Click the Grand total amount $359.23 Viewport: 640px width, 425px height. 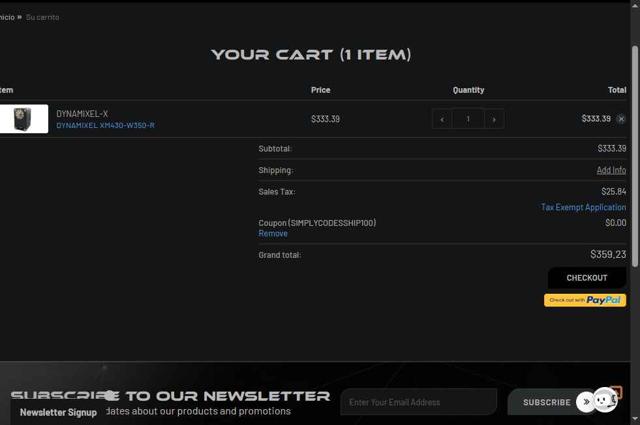pos(608,255)
